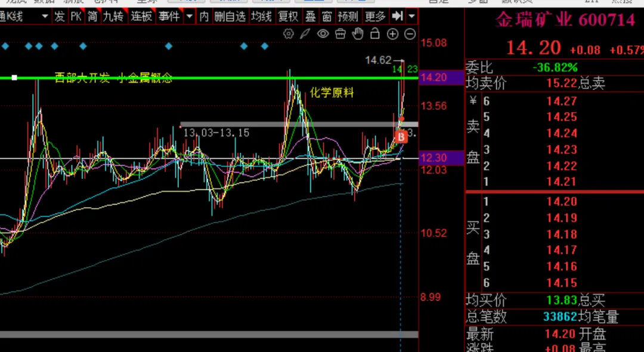Viewport: 644px width, 352px height.
Task: Zoom out with the minus icon
Action: 410,34
